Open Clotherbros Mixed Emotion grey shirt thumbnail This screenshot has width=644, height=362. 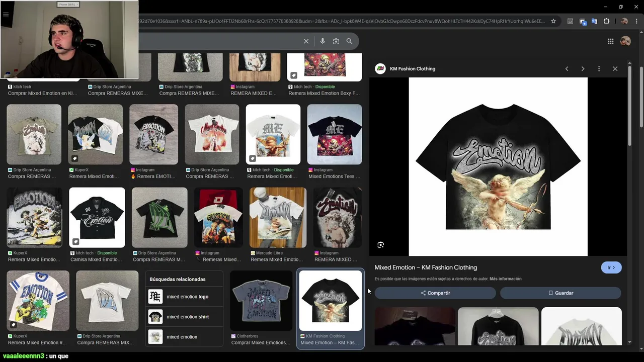click(261, 301)
